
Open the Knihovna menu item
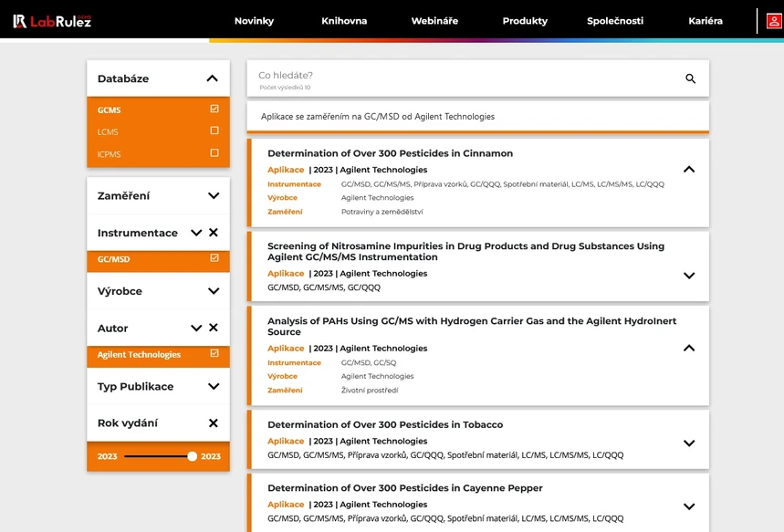[344, 21]
